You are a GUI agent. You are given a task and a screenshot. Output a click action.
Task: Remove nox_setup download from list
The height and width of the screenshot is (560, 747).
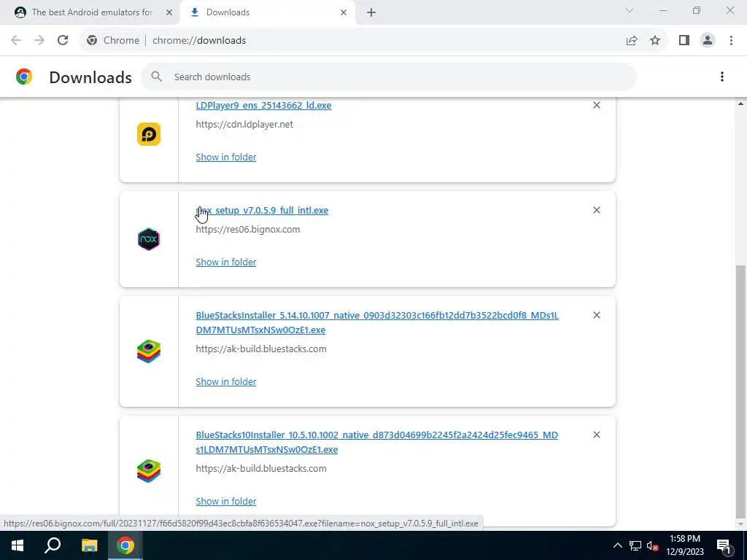[x=597, y=210]
